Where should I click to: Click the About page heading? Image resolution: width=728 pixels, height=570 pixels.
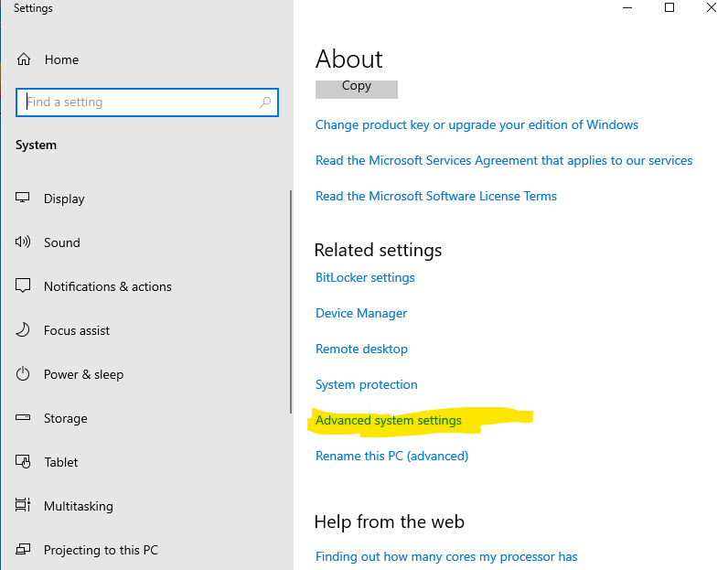(x=349, y=59)
